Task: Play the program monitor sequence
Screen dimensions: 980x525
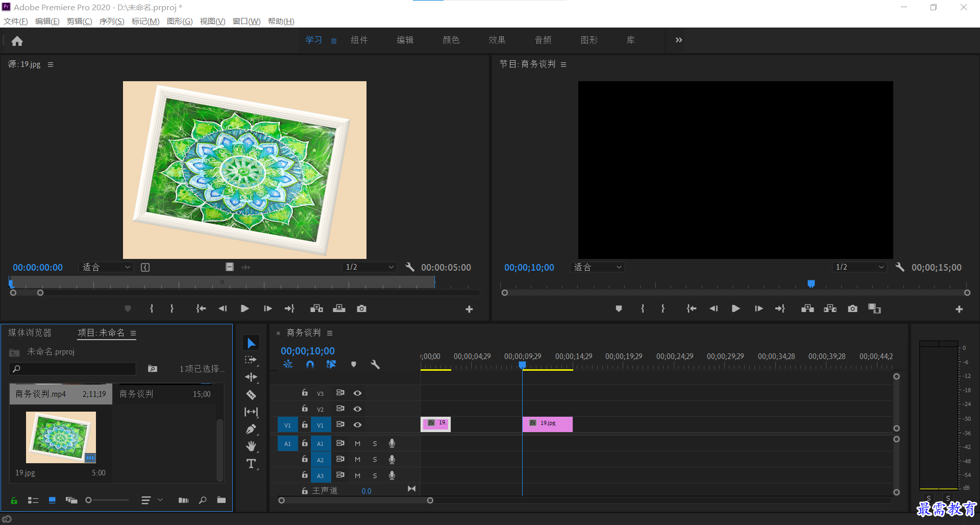Action: click(736, 308)
